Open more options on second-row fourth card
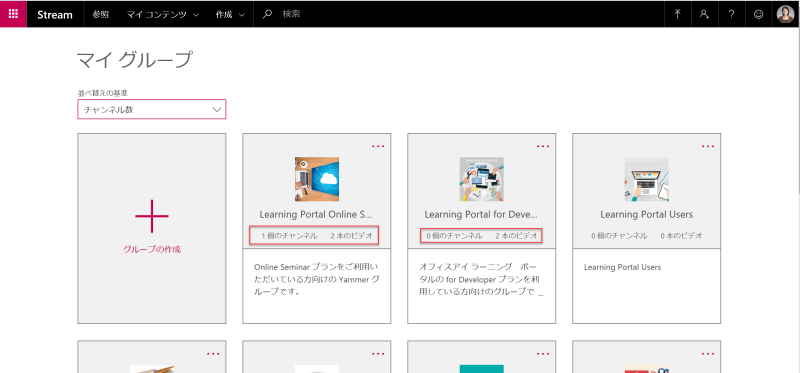The image size is (800, 373). [x=708, y=354]
